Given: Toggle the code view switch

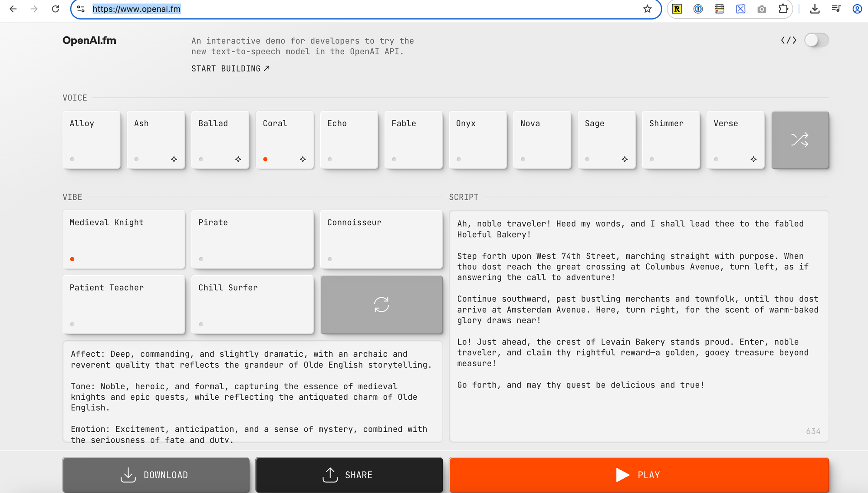Looking at the screenshot, I should point(816,40).
